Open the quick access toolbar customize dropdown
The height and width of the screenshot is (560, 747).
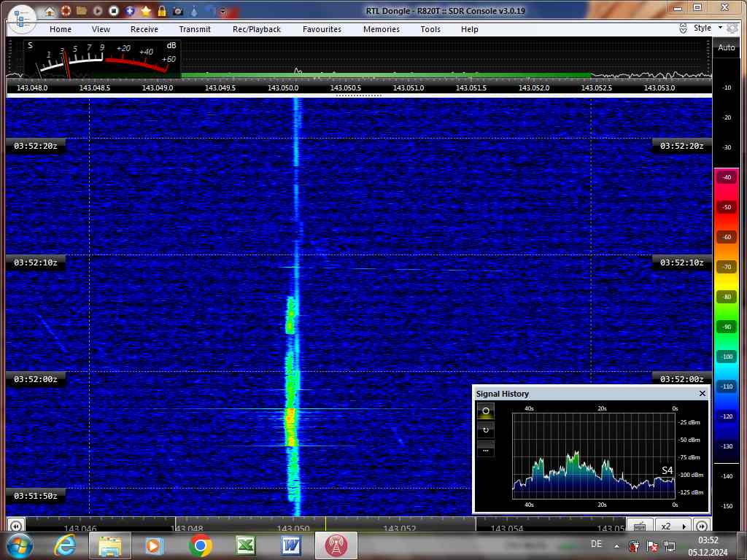(x=222, y=11)
